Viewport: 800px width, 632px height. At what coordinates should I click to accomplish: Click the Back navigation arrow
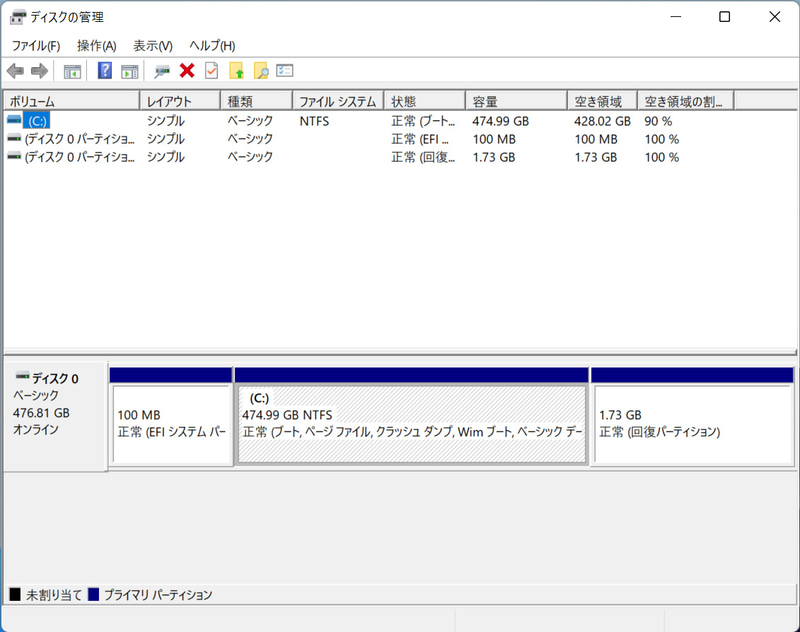pyautogui.click(x=14, y=70)
